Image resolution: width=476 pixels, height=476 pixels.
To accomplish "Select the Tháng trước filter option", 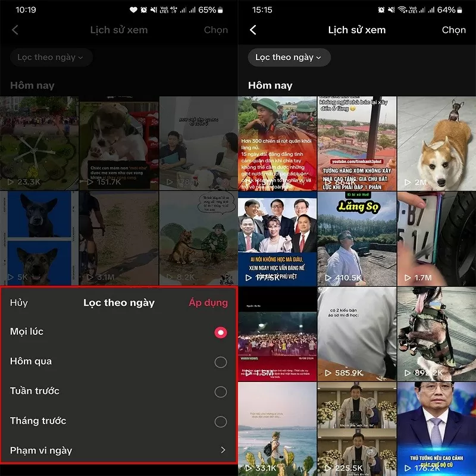I will 220,421.
